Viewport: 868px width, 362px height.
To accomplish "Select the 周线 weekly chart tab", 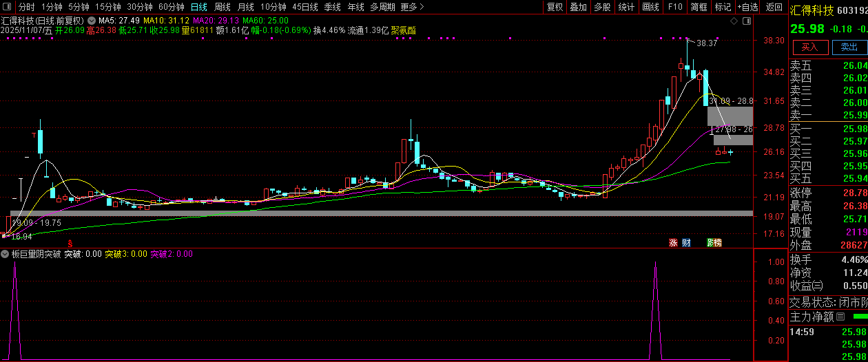I will (223, 7).
